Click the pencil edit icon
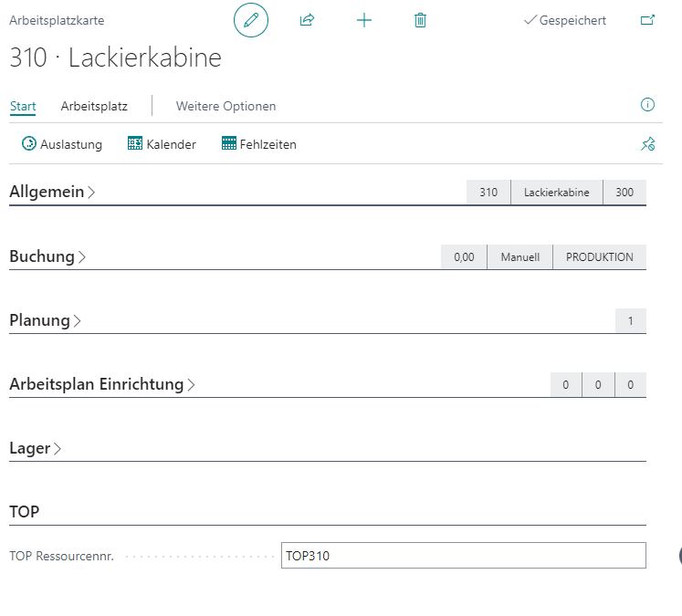The width and height of the screenshot is (682, 616). [251, 20]
